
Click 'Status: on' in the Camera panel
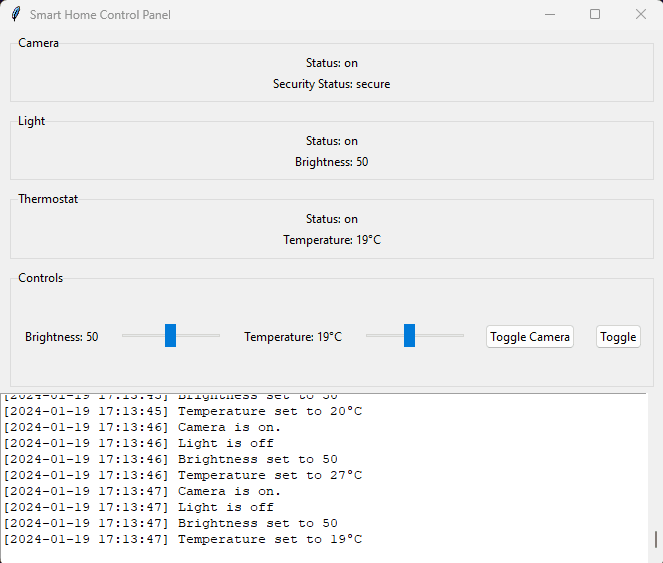332,63
